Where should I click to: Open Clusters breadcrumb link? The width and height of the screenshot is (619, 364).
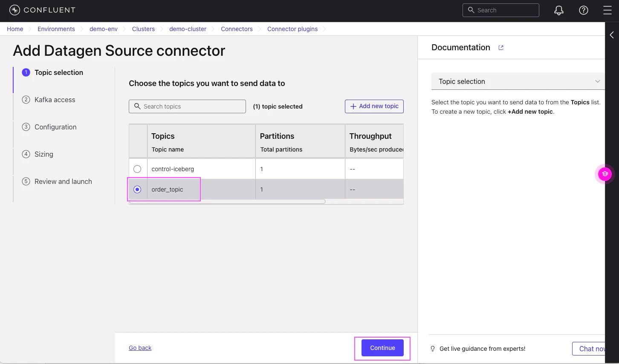pos(143,29)
